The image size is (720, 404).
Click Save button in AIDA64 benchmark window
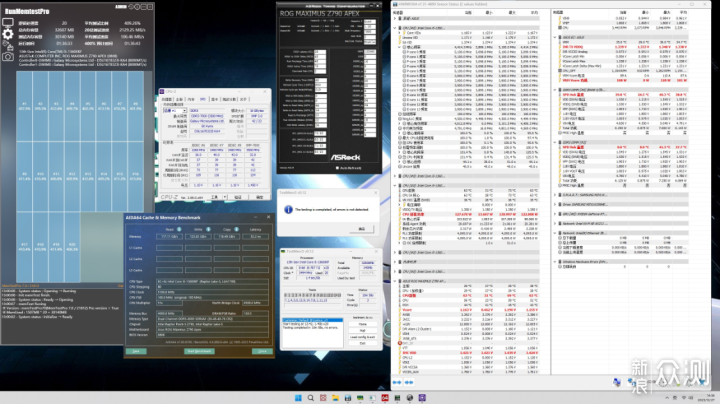pyautogui.click(x=136, y=351)
